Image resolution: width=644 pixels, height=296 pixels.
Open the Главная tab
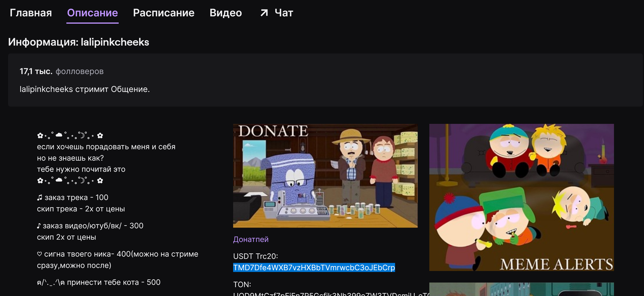pos(31,13)
